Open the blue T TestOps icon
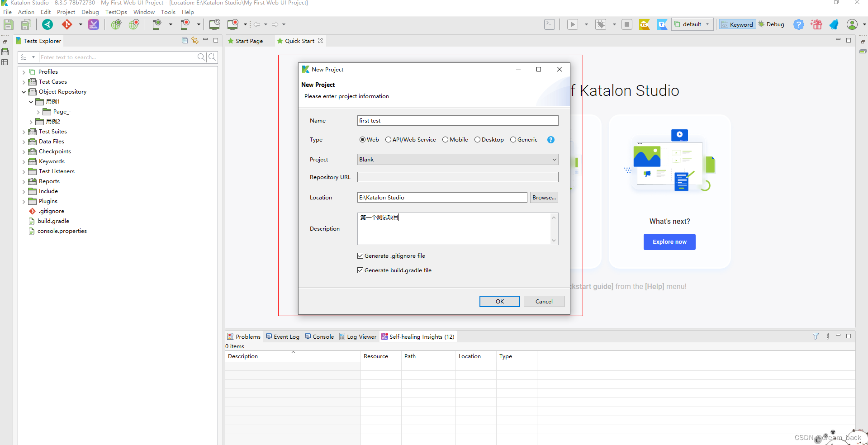The height and width of the screenshot is (445, 868). pos(662,24)
